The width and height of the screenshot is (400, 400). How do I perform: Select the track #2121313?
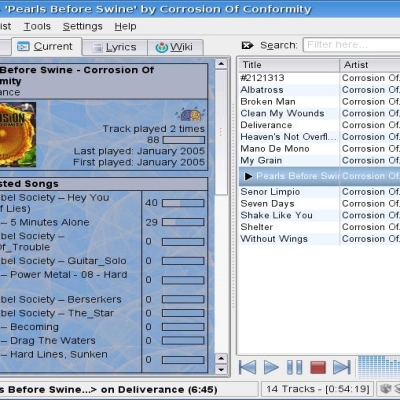coord(319,78)
